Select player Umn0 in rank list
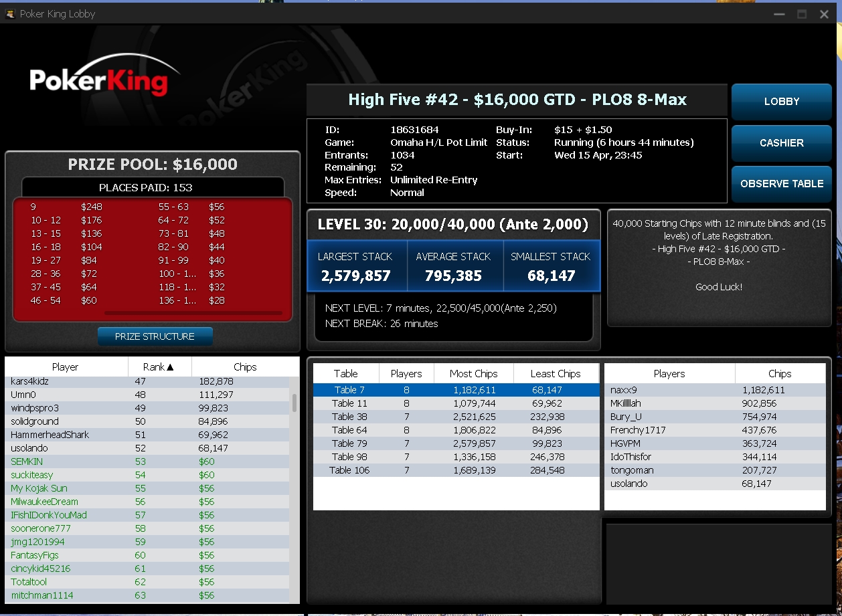The height and width of the screenshot is (616, 842). point(147,395)
